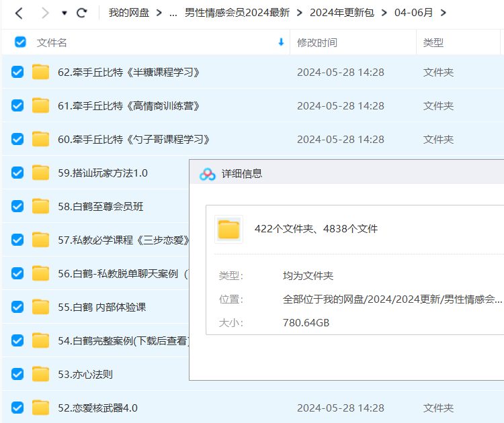Viewport: 504px width, 423px height.
Task: Open 59.搭讪玩家方法1.0 folder name
Action: point(103,173)
